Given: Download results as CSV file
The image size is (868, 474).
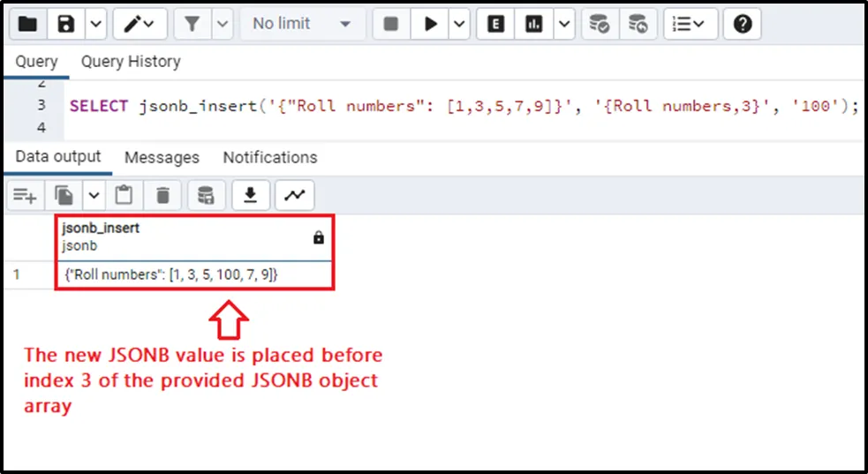Looking at the screenshot, I should (x=251, y=195).
